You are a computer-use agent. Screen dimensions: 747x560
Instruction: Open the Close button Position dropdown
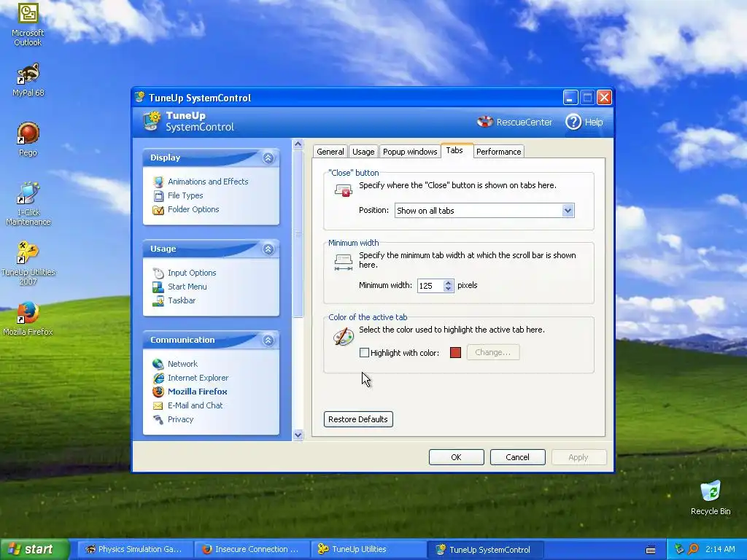568,211
